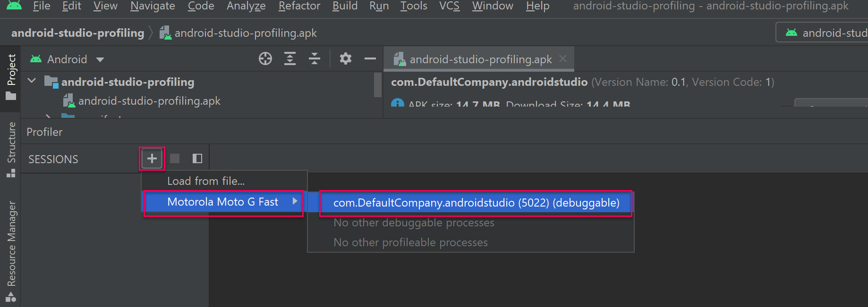Click the Project sidebar folder icon
This screenshot has width=868, height=307.
coord(11,96)
